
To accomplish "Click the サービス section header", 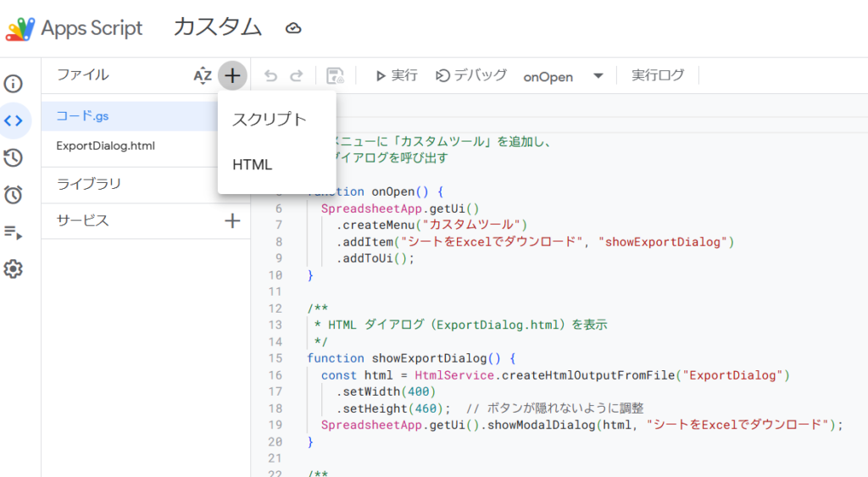I will pyautogui.click(x=82, y=220).
